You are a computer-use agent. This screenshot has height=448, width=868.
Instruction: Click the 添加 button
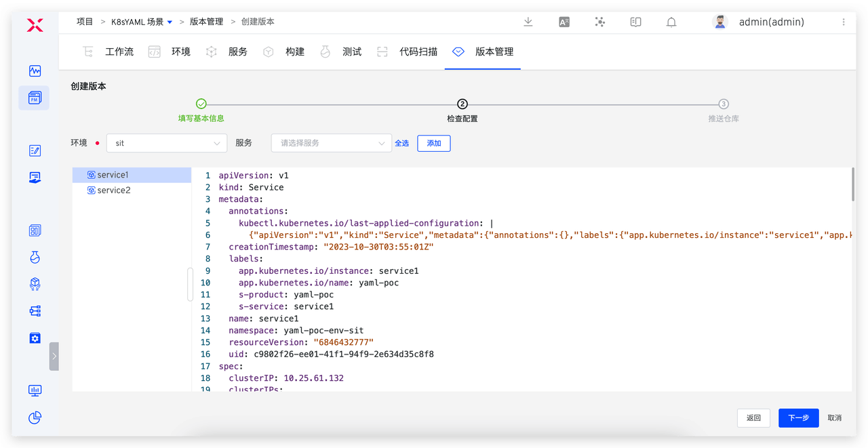(x=433, y=143)
